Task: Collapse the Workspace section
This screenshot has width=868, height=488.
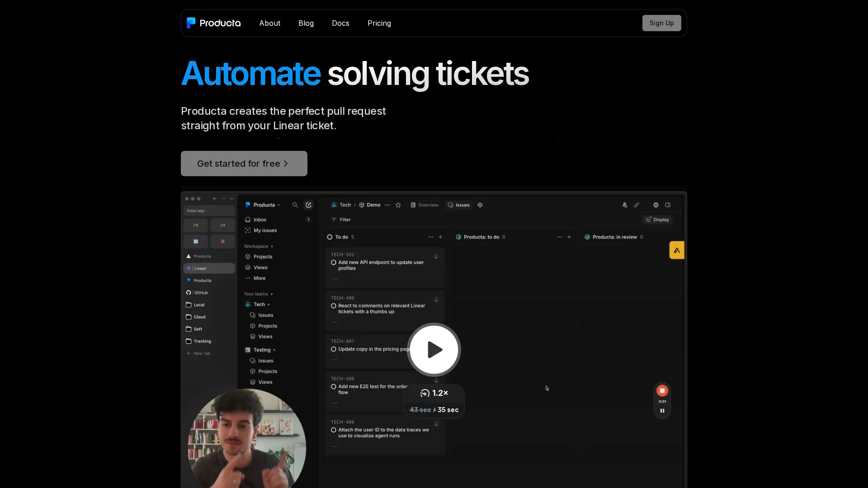Action: point(259,246)
